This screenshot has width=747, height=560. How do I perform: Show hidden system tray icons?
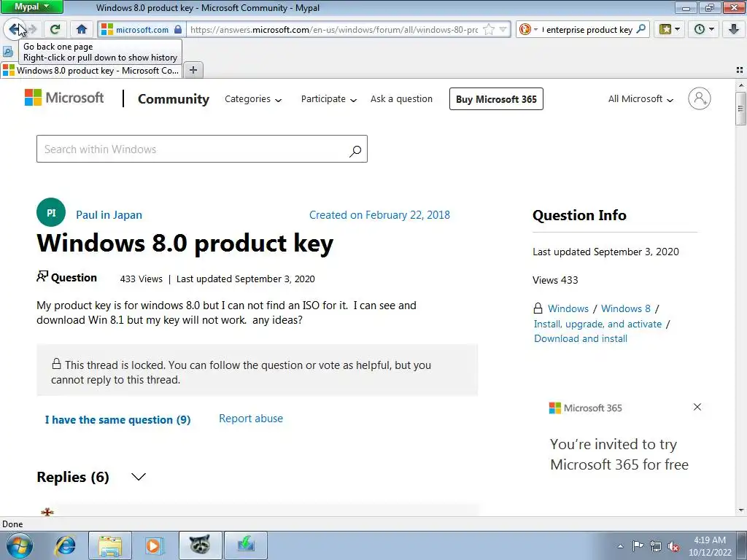[620, 546]
